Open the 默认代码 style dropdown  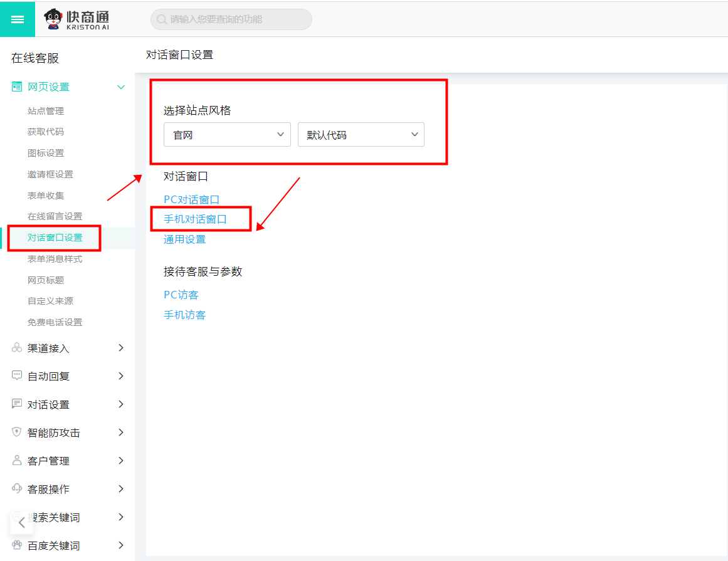click(x=361, y=135)
